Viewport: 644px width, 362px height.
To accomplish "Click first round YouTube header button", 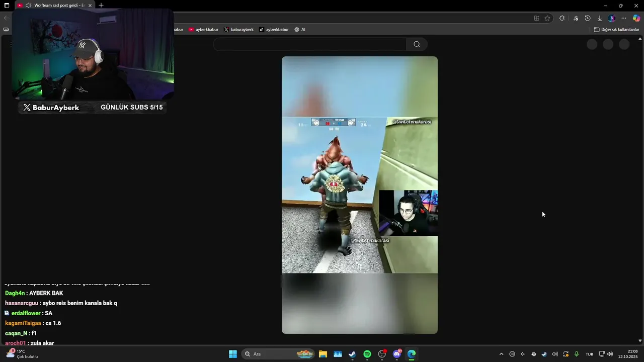I will pos(592,44).
